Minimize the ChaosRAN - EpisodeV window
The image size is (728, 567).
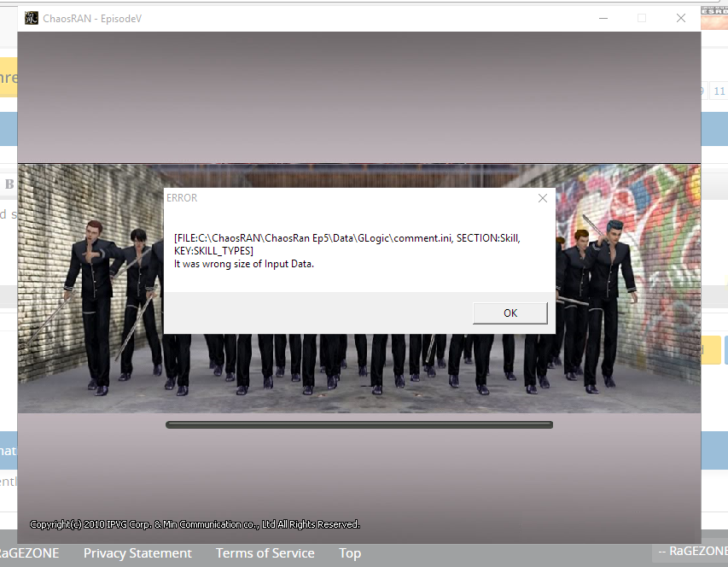pyautogui.click(x=603, y=18)
